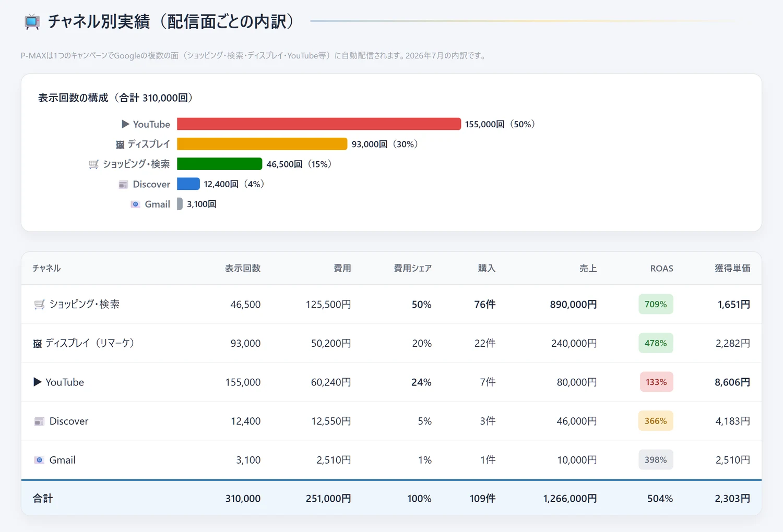Click the Discover row name in table
Image resolution: width=783 pixels, height=532 pixels.
[69, 421]
